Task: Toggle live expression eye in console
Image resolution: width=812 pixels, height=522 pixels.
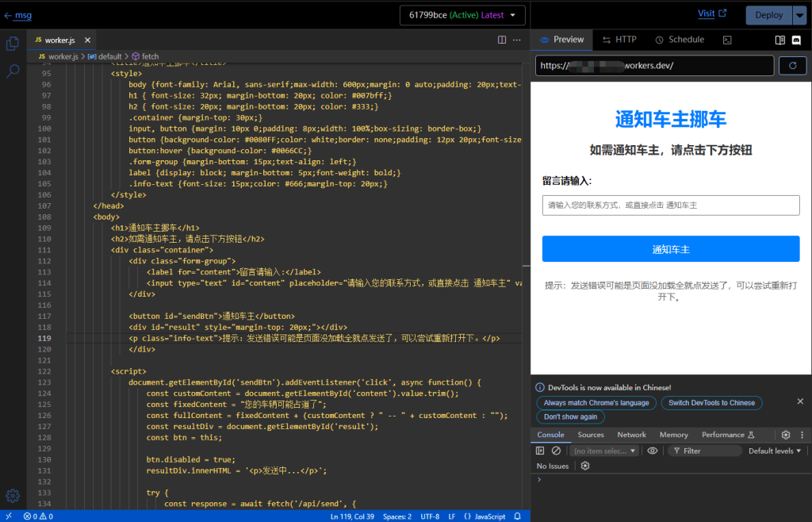Action: 653,451
